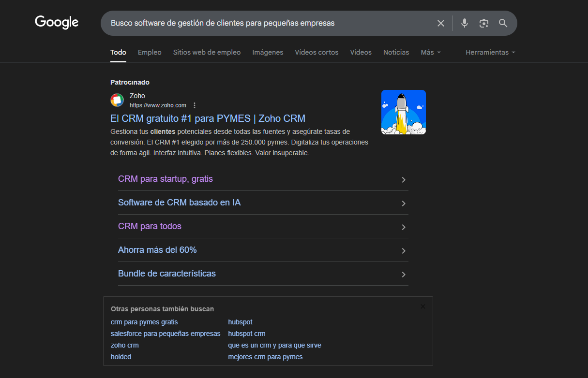The image size is (588, 378).
Task: Open the Noticias tab
Action: click(x=396, y=52)
